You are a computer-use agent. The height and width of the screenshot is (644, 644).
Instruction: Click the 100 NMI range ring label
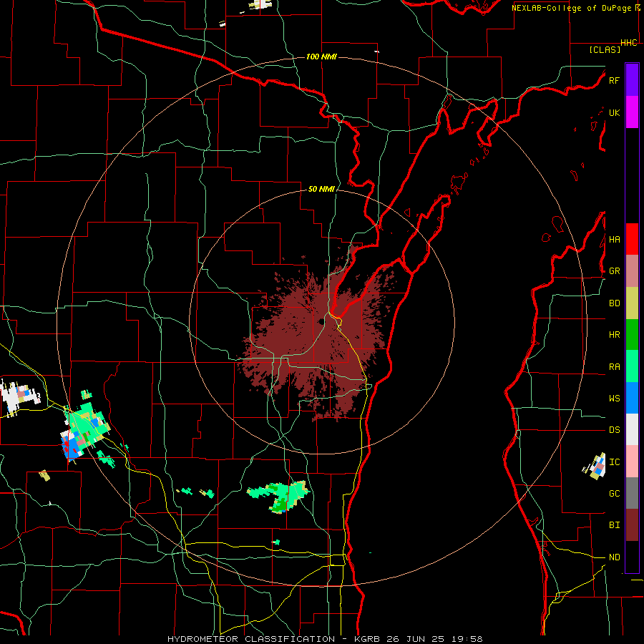pos(321,57)
